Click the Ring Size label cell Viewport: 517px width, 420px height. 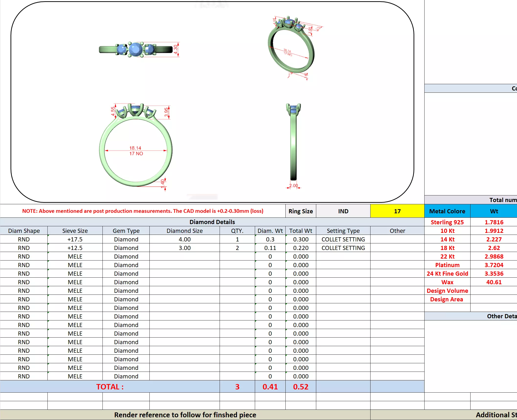pos(300,211)
